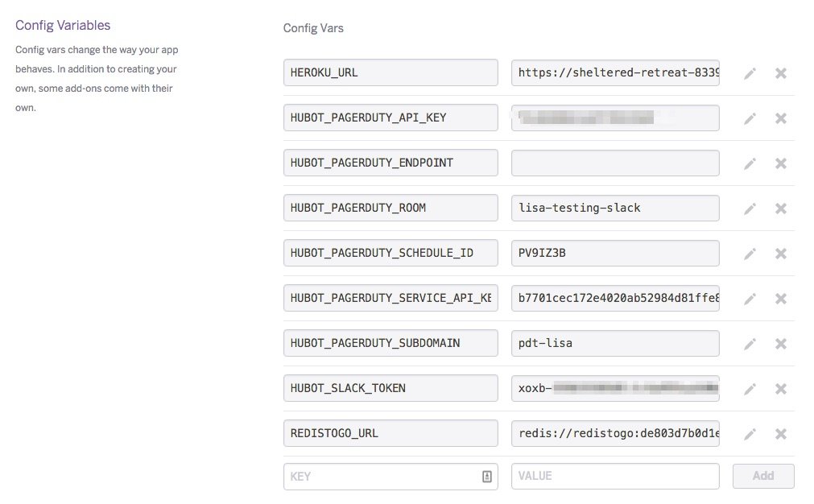Edit the HUBOT_PAGERDUTY_API_KEY variable
Viewport: 814px width, 504px height.
point(750,118)
